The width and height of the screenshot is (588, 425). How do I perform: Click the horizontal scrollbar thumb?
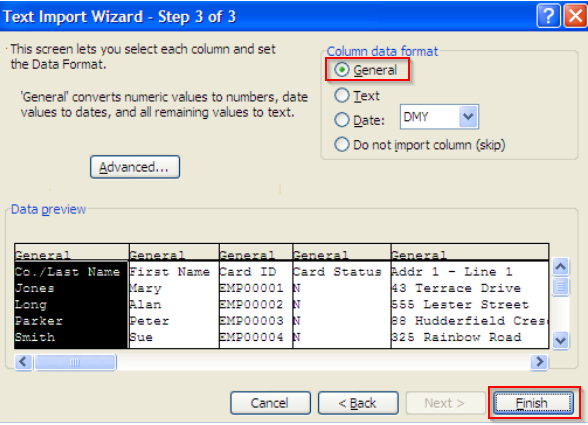(x=75, y=362)
